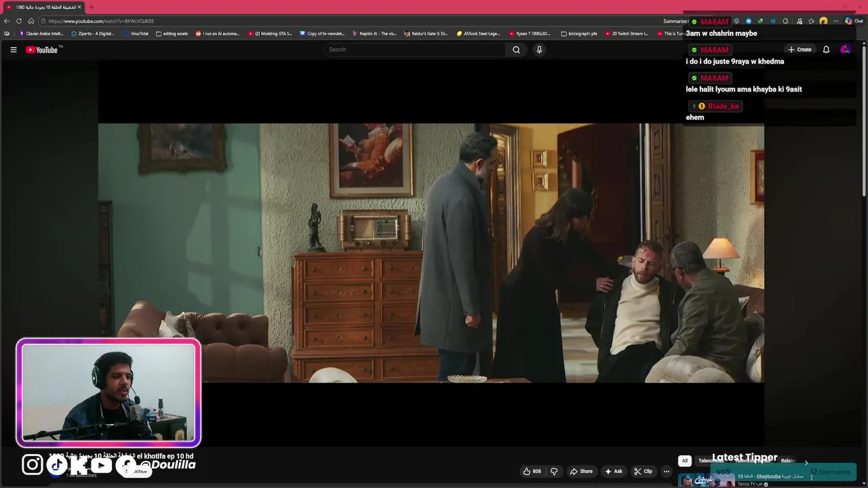Screen dimensions: 868x488
Task: Go to the browser home page icon
Action: point(31,21)
